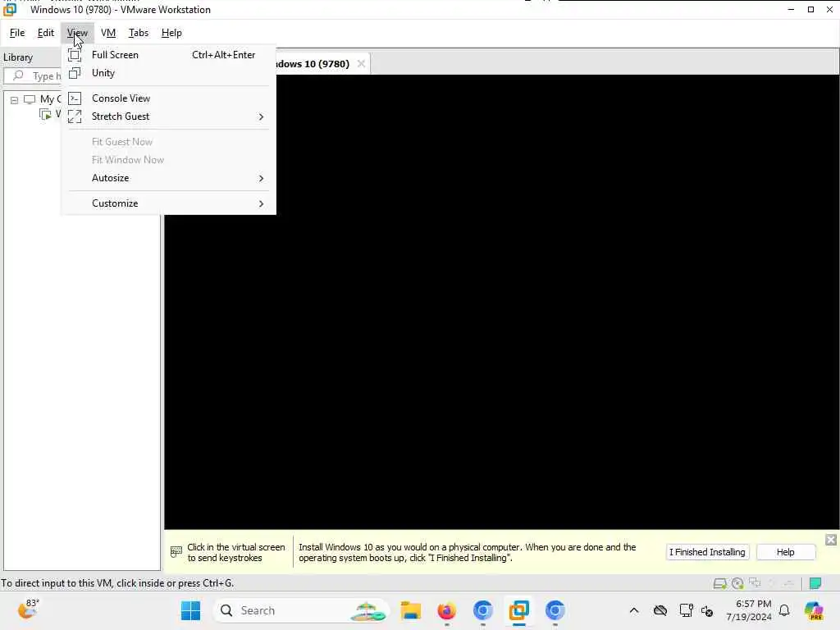Open the File menu

click(17, 33)
